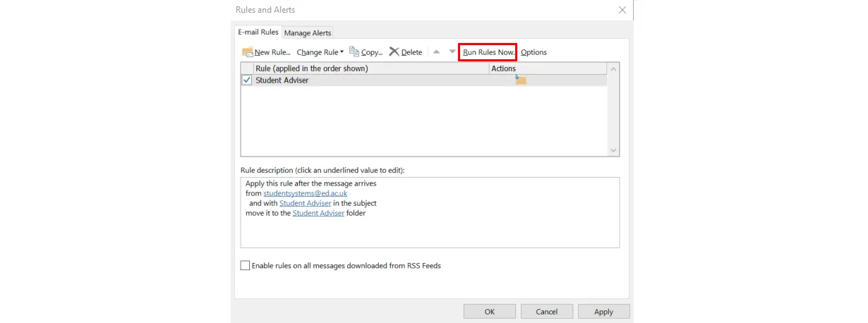Click the Cancel button

click(547, 312)
